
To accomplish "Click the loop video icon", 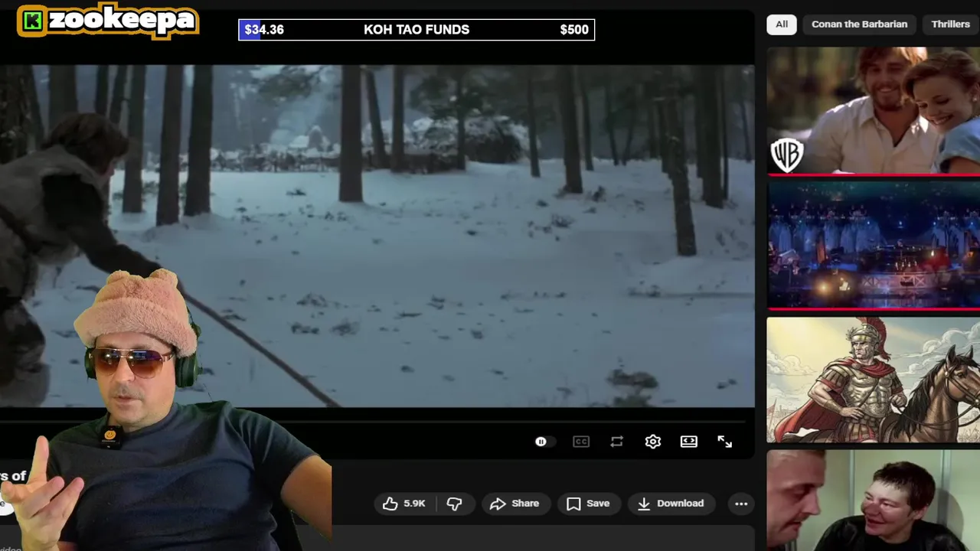I will click(x=616, y=442).
